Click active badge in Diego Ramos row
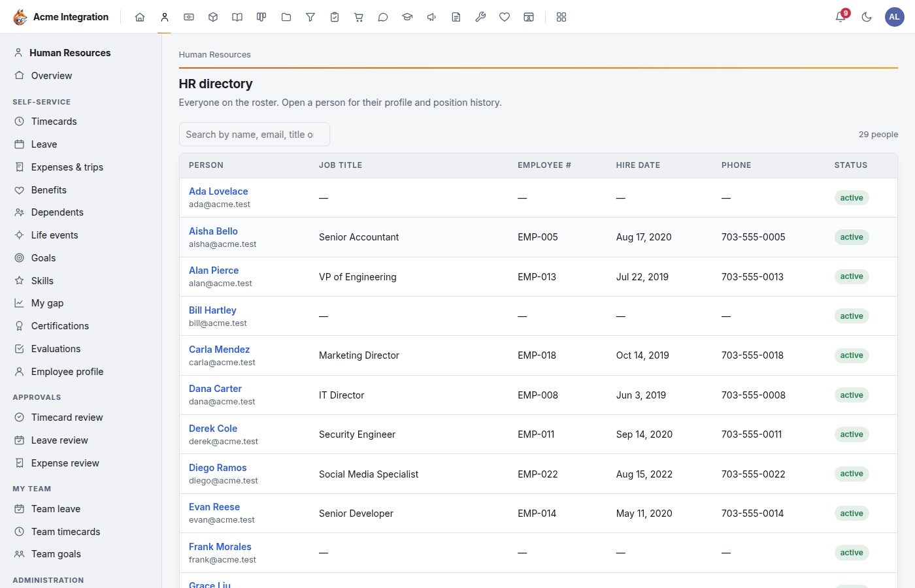Viewport: 915px width, 588px height. pyautogui.click(x=852, y=474)
